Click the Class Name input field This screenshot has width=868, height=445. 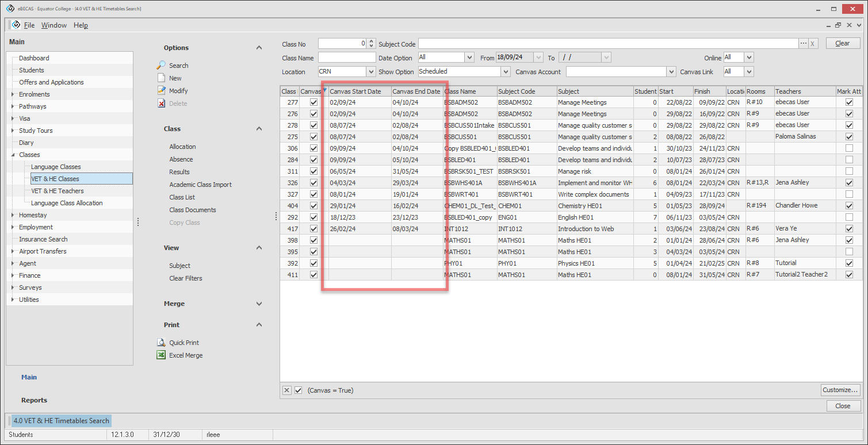[x=346, y=57]
